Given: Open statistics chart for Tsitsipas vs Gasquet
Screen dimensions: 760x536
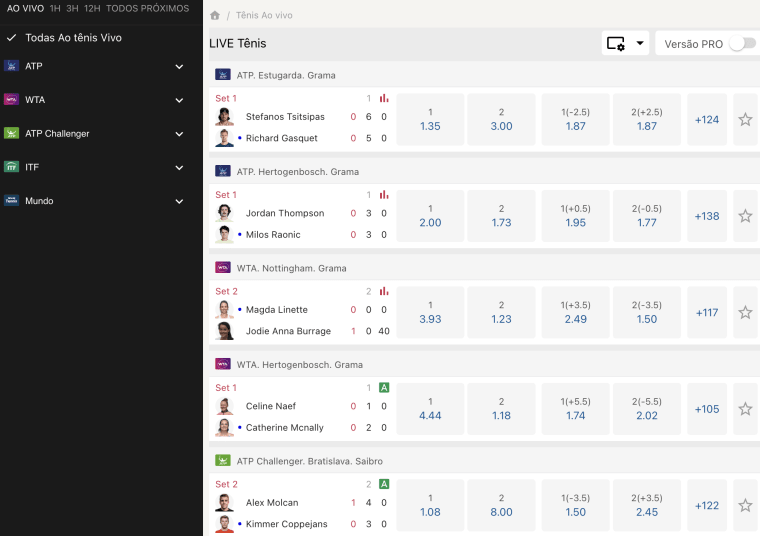Looking at the screenshot, I should (x=384, y=98).
